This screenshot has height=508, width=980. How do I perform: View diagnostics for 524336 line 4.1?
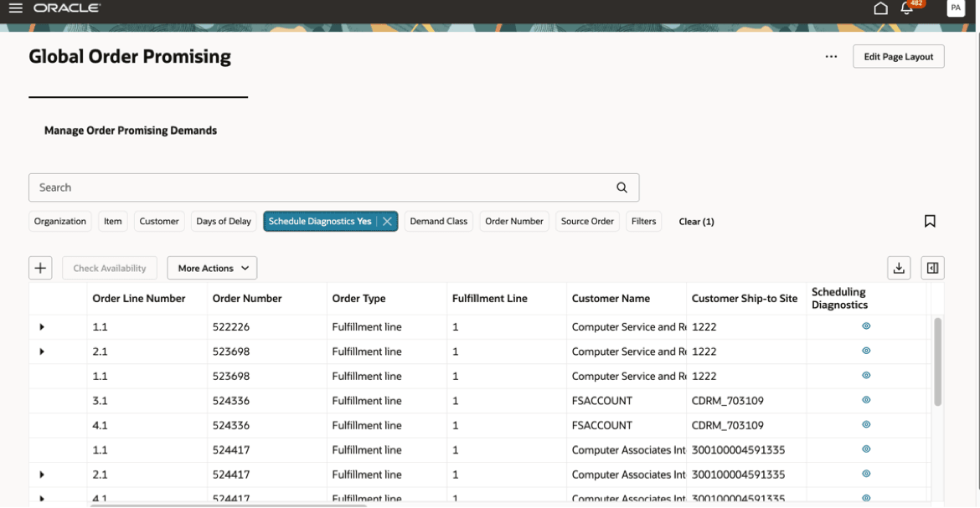point(866,424)
